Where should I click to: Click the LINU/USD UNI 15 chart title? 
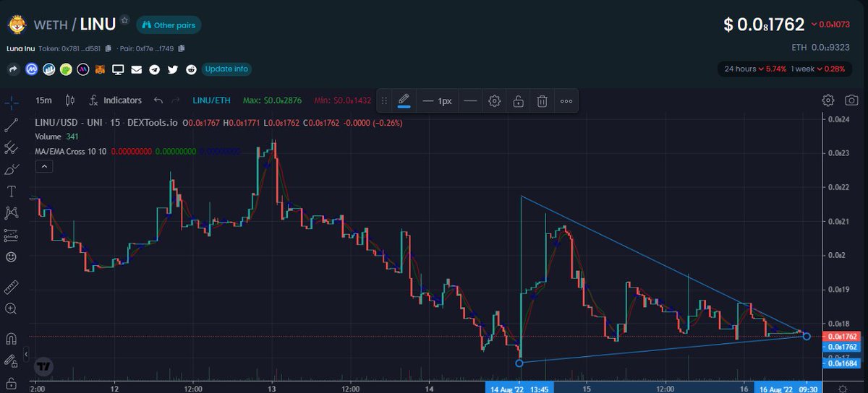[106, 123]
